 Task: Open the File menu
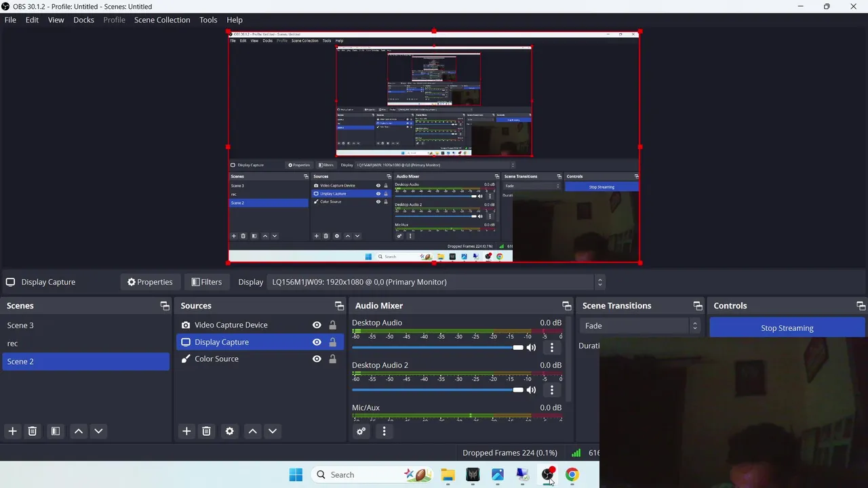10,20
